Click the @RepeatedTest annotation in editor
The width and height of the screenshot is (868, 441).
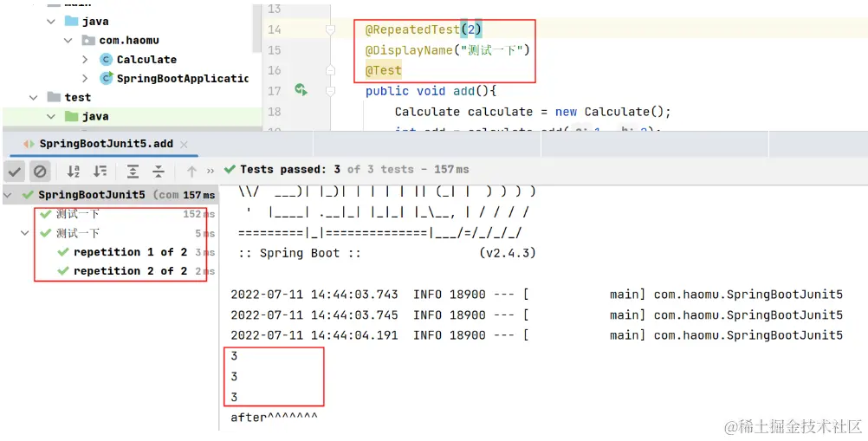click(424, 29)
